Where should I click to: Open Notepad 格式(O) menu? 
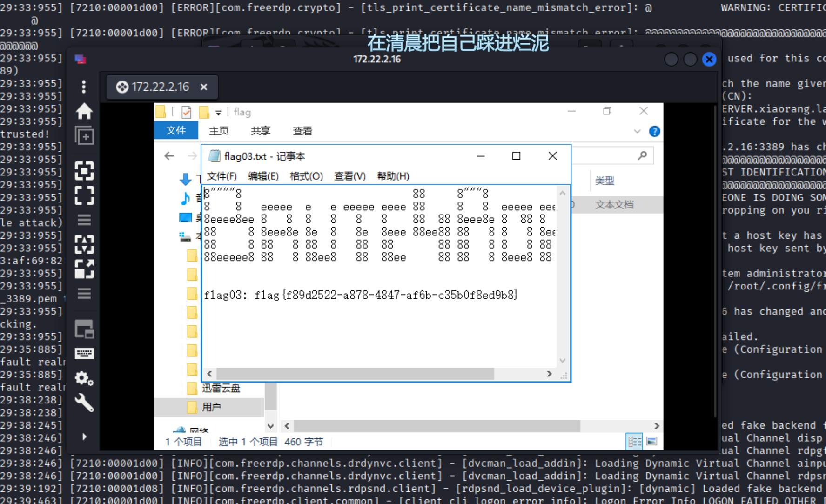click(x=306, y=176)
